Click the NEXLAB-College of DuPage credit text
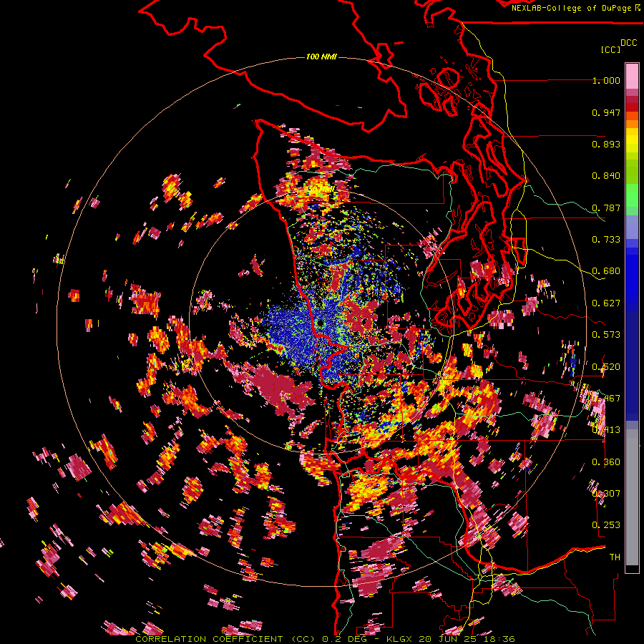 [571, 8]
